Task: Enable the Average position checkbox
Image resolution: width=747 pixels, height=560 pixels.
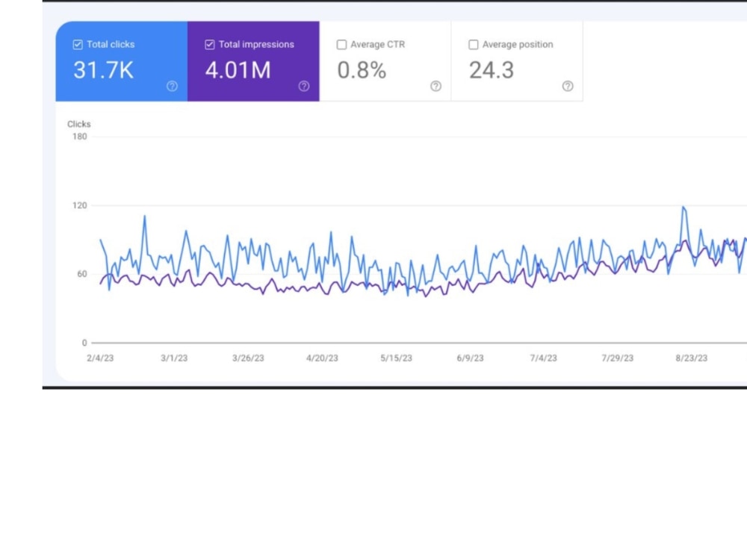Action: tap(474, 45)
